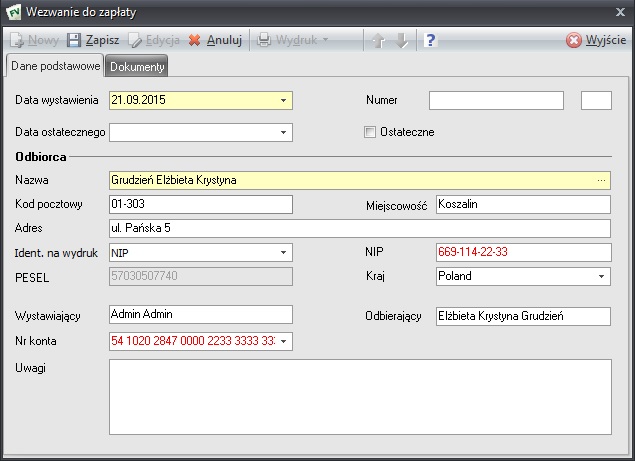
Task: Click the Zapisz save icon
Action: pos(74,41)
